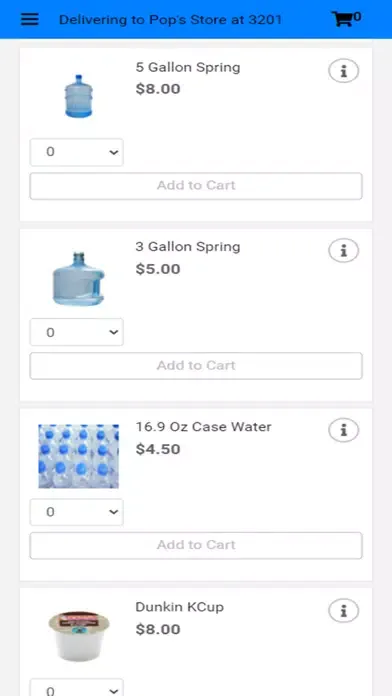This screenshot has height=696, width=392.
Task: Click the 5 gallon bottle image
Action: (x=79, y=96)
